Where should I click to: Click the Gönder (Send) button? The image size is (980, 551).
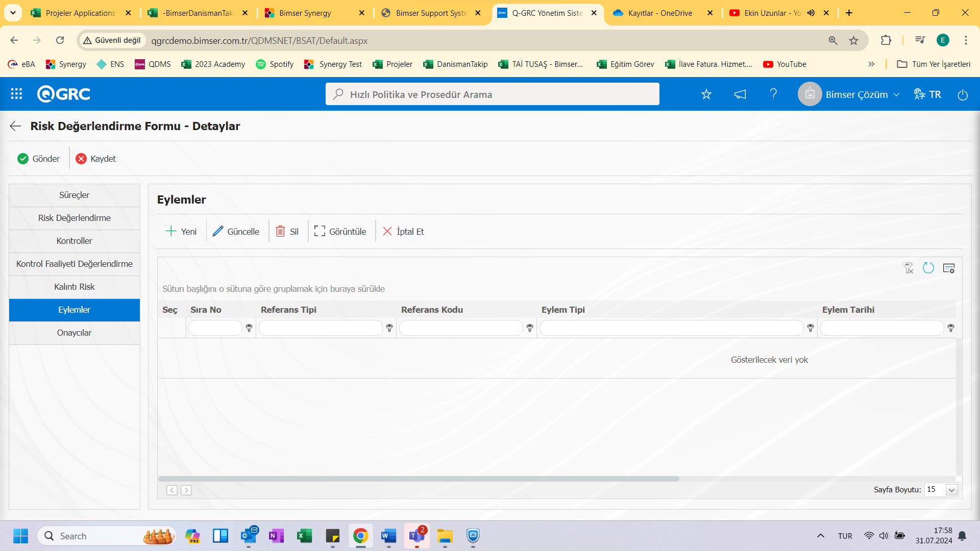coord(38,158)
